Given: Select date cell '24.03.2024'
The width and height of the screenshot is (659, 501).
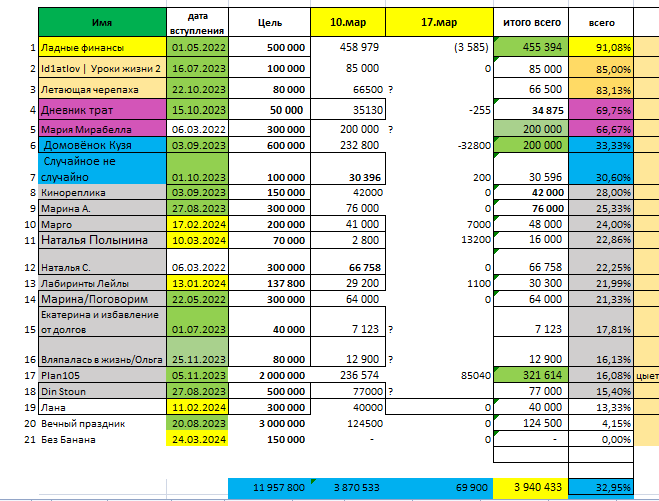Looking at the screenshot, I should (x=198, y=439).
